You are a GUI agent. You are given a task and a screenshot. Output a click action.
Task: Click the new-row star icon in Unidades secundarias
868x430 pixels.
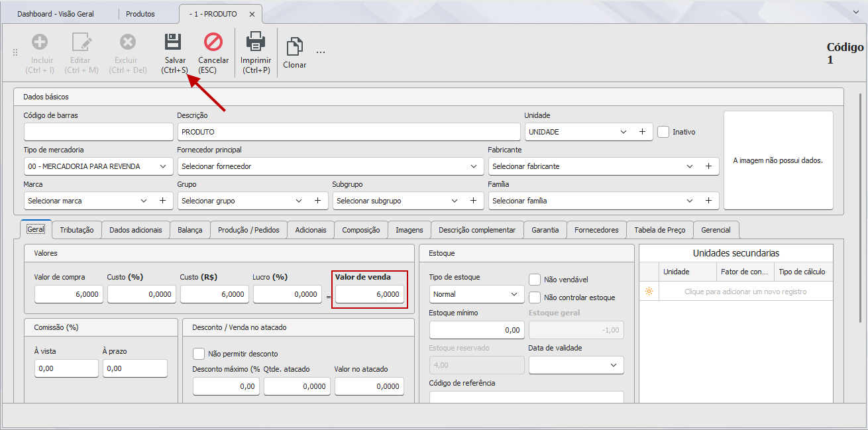click(649, 292)
